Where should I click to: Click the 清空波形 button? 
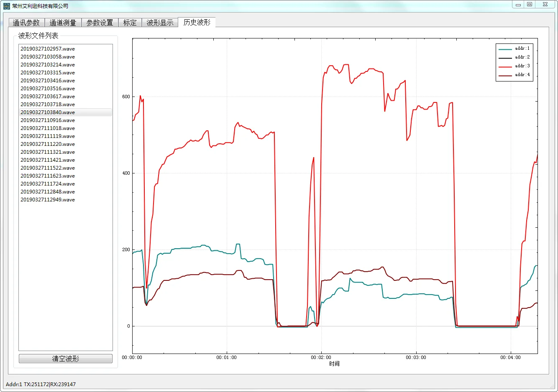pyautogui.click(x=66, y=359)
